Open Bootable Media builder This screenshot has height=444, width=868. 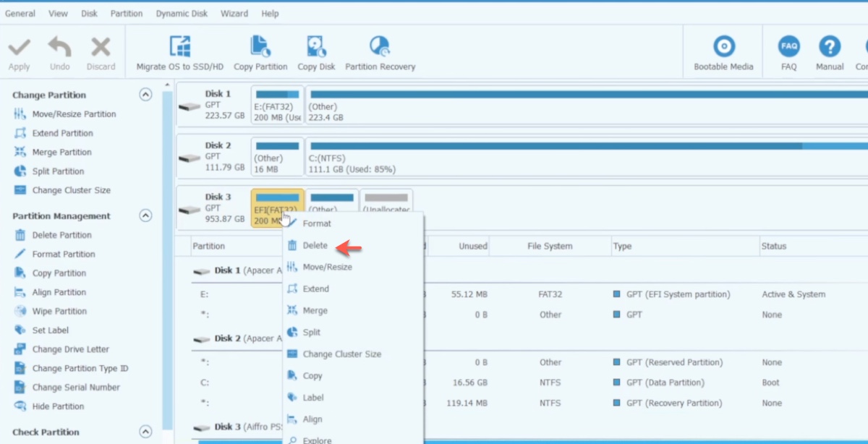(x=723, y=48)
